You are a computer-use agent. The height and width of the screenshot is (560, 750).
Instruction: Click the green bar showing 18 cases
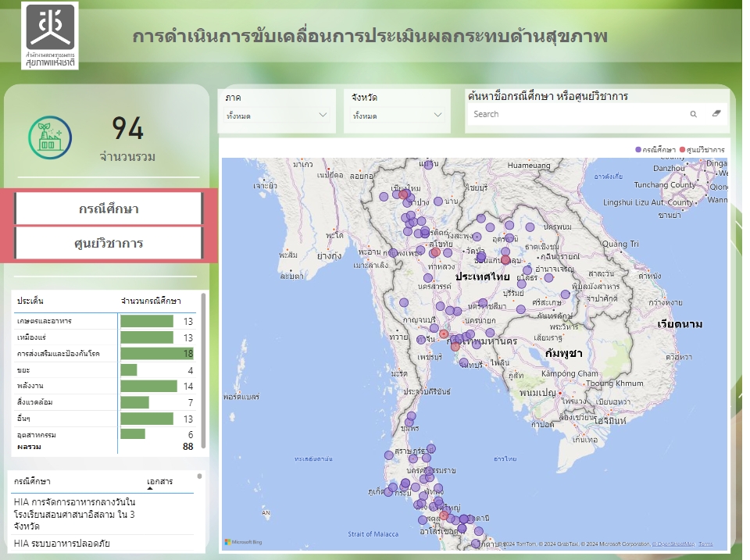point(157,354)
